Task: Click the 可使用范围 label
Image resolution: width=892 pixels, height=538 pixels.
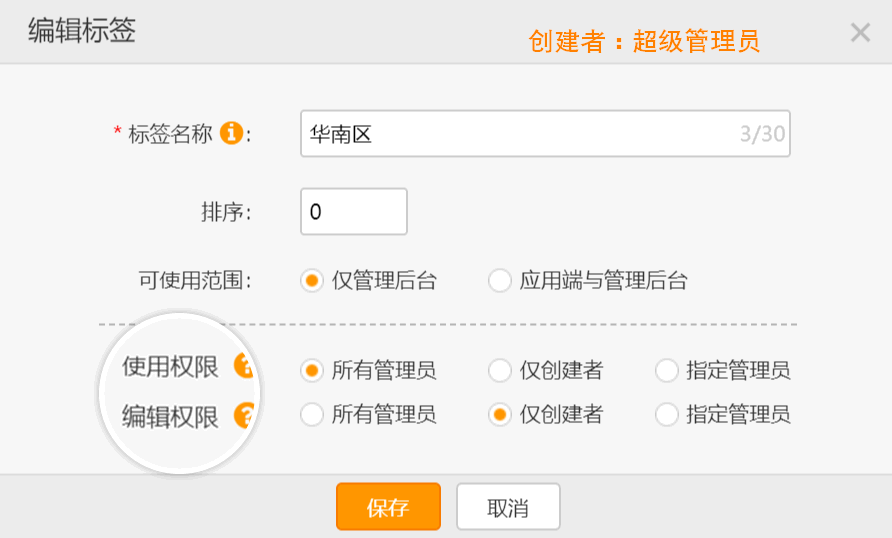Action: 195,280
